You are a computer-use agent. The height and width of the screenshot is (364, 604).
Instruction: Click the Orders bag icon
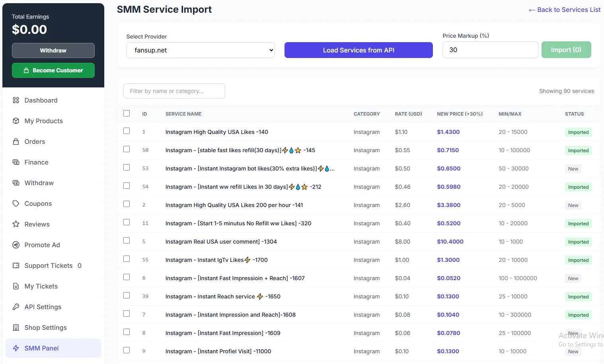click(x=16, y=141)
